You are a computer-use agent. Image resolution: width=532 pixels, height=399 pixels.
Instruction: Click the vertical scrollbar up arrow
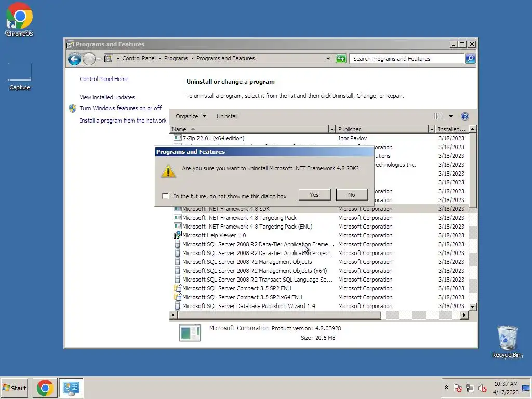pyautogui.click(x=473, y=129)
